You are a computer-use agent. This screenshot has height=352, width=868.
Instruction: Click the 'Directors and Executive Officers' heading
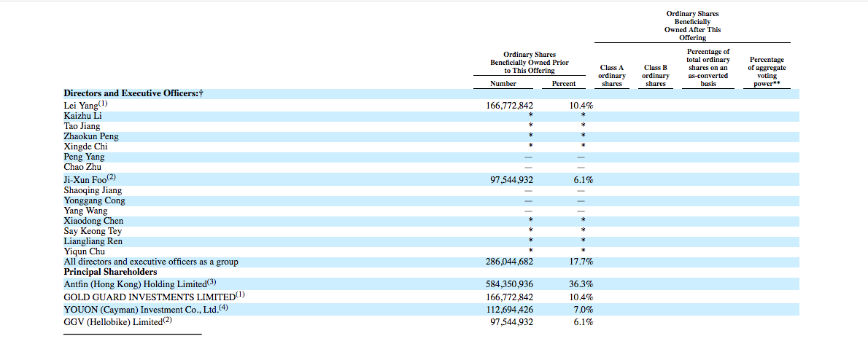pos(133,93)
